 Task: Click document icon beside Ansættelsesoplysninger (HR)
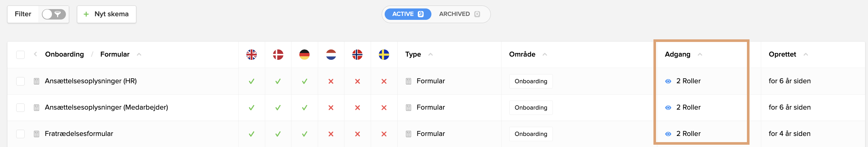click(37, 81)
